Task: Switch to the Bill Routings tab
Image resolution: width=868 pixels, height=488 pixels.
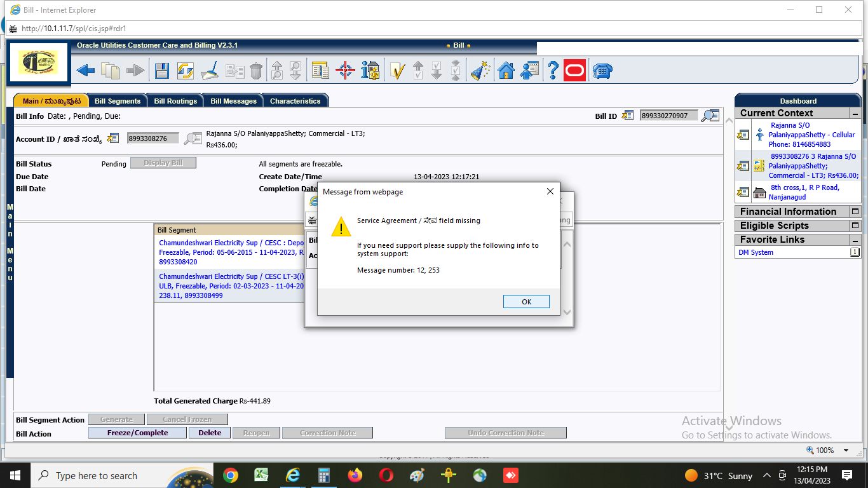Action: [x=176, y=101]
